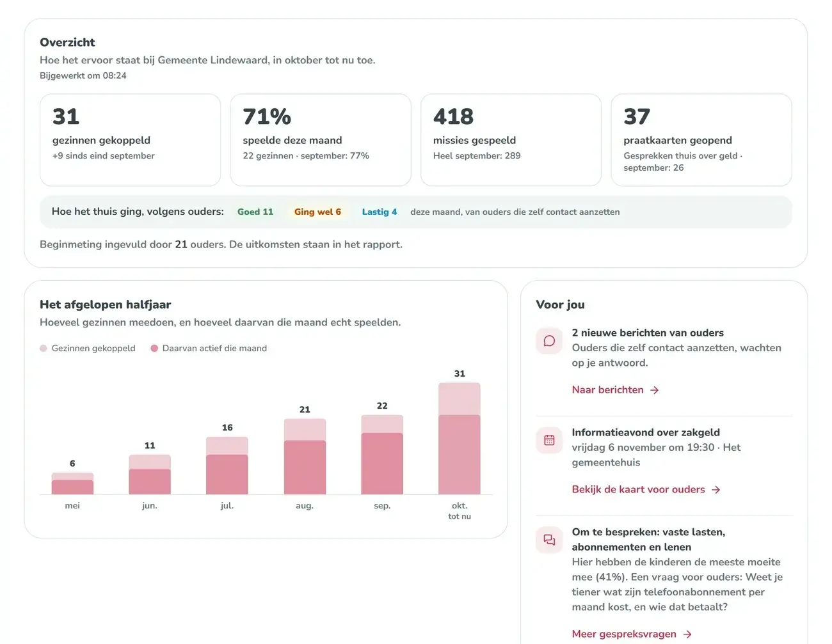Image resolution: width=832 pixels, height=644 pixels.
Task: Open Bekijk de kaart voor ouders link
Action: click(x=646, y=490)
